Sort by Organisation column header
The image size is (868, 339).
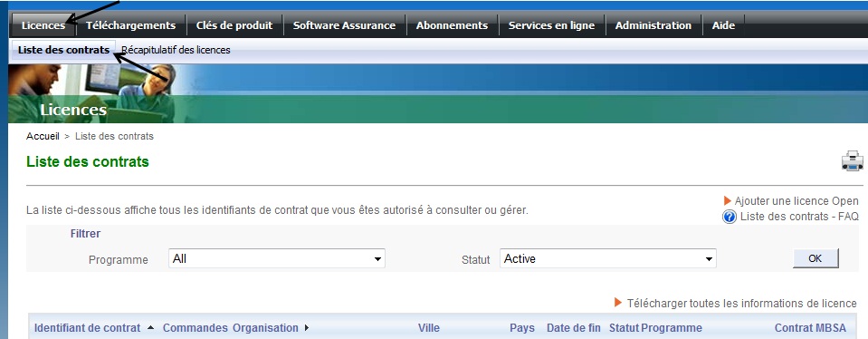point(265,328)
